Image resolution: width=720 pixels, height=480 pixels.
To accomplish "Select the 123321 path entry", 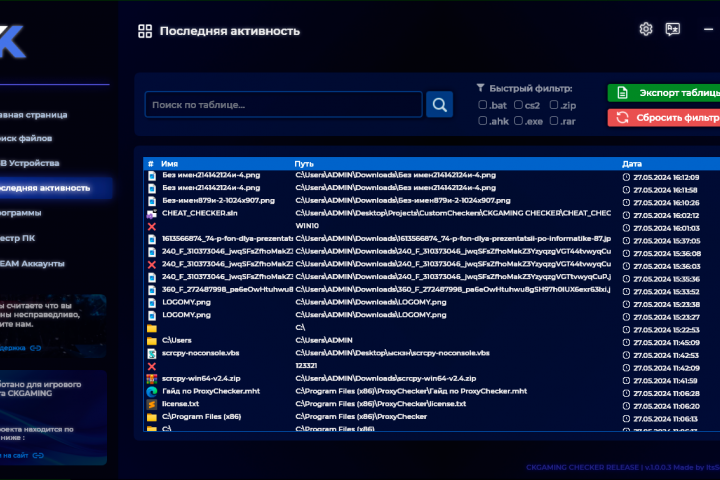I will [x=306, y=366].
